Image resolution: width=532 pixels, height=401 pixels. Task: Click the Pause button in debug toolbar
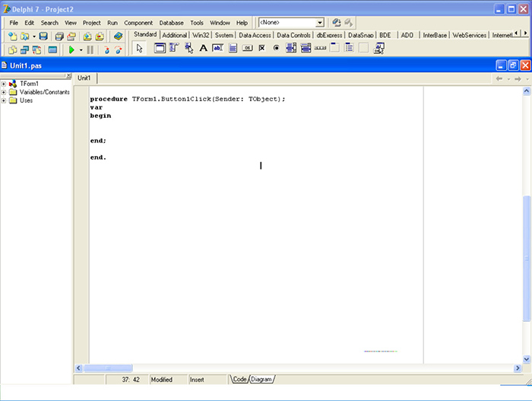click(x=90, y=50)
